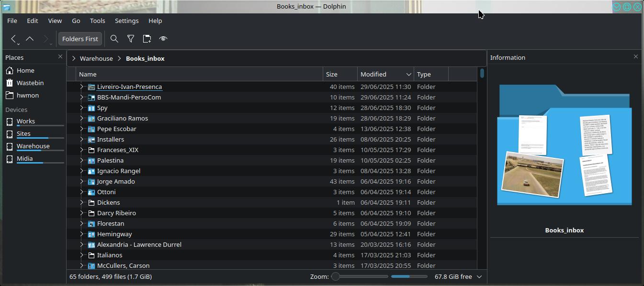Sort by the Type column header
Image resolution: width=644 pixels, height=286 pixels.
(431, 74)
